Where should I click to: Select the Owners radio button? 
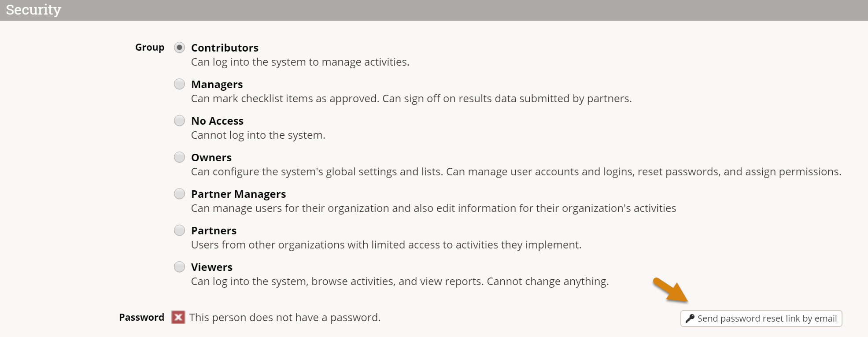tap(179, 157)
